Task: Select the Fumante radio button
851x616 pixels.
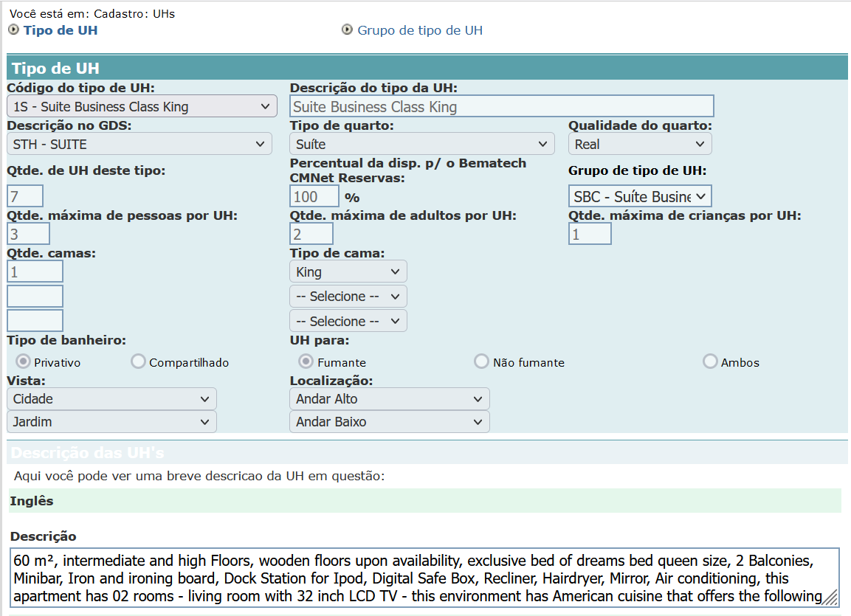Action: (x=306, y=361)
